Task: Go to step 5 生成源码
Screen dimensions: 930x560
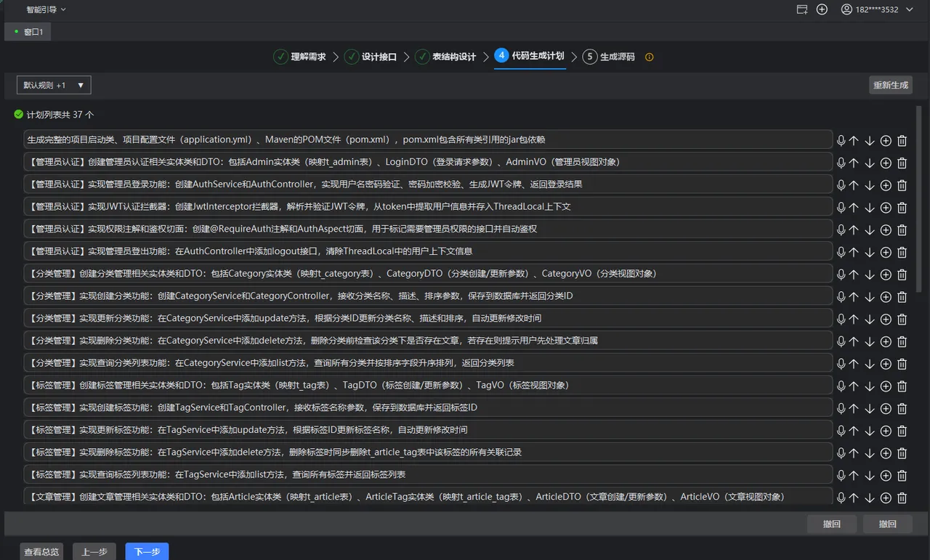Action: coord(609,57)
